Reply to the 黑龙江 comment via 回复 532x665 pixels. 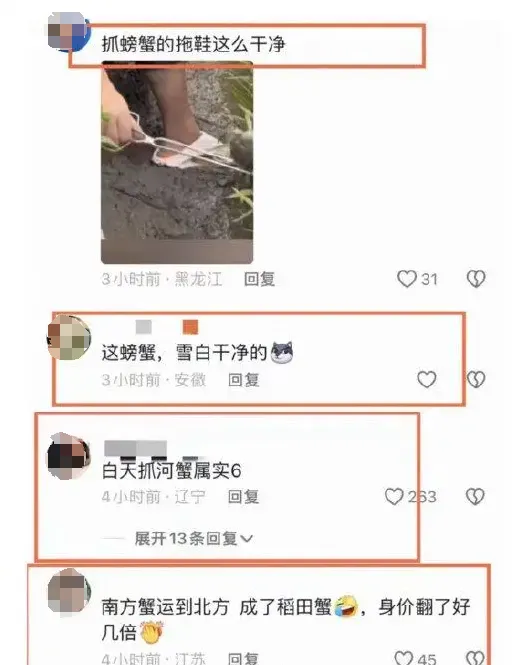click(259, 279)
